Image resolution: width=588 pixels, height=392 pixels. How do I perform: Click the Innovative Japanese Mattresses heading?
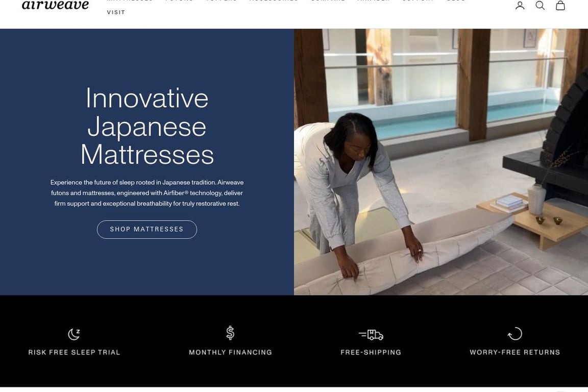coord(147,127)
